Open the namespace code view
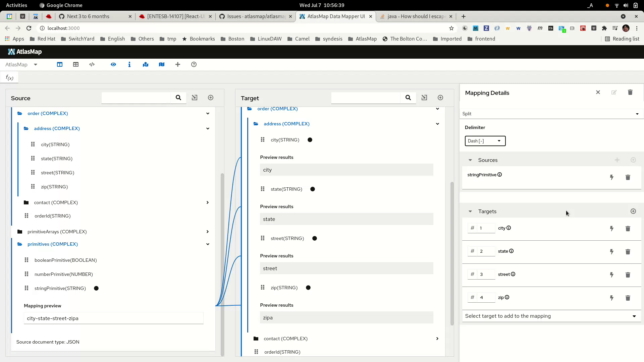 tap(92, 64)
